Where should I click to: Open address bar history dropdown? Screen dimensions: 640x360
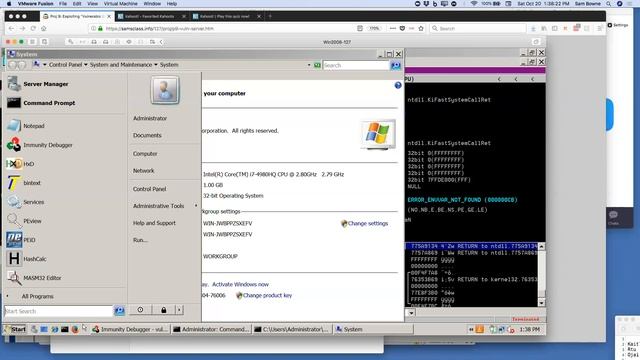click(x=309, y=65)
